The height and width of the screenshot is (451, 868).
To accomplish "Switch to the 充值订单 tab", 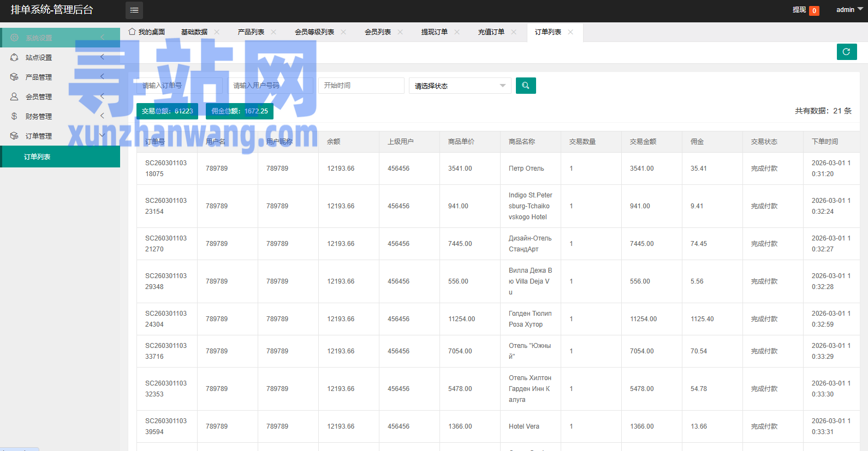I will tap(491, 32).
